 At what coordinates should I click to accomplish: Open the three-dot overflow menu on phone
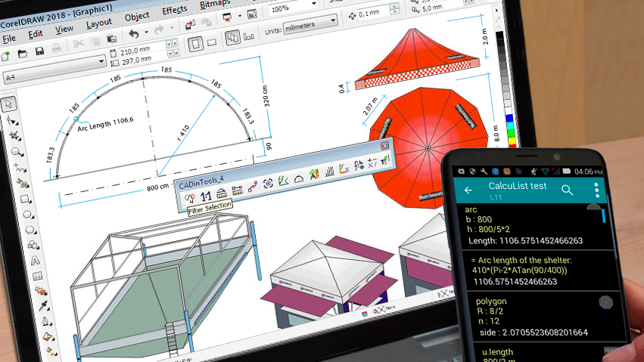pyautogui.click(x=597, y=190)
